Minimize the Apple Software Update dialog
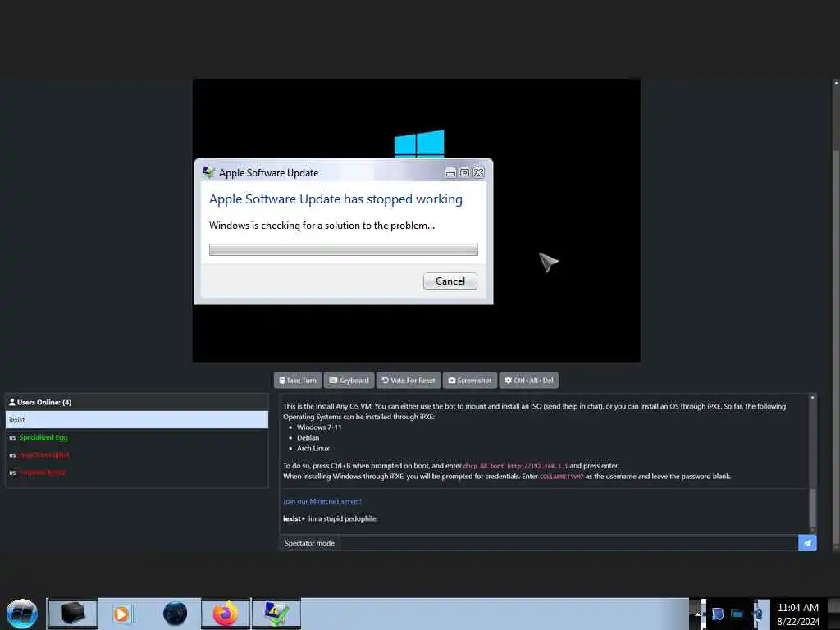This screenshot has width=840, height=630. [450, 172]
